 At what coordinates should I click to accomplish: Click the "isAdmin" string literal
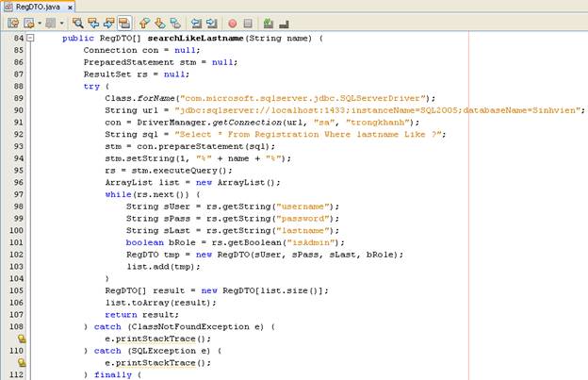(311, 242)
